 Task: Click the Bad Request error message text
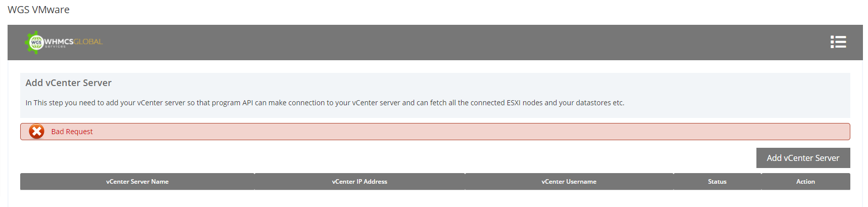point(72,132)
